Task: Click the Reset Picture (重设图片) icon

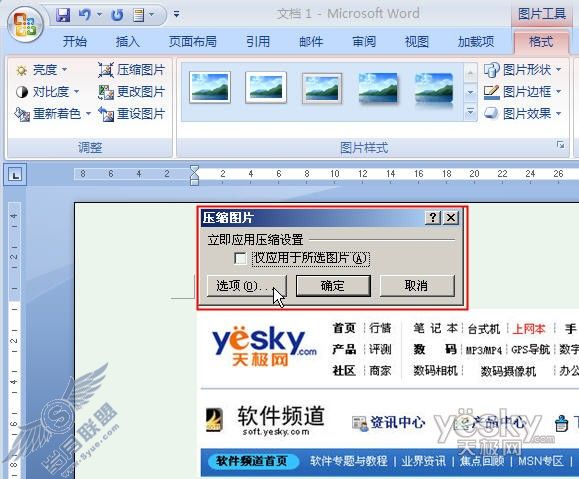Action: pyautogui.click(x=106, y=114)
